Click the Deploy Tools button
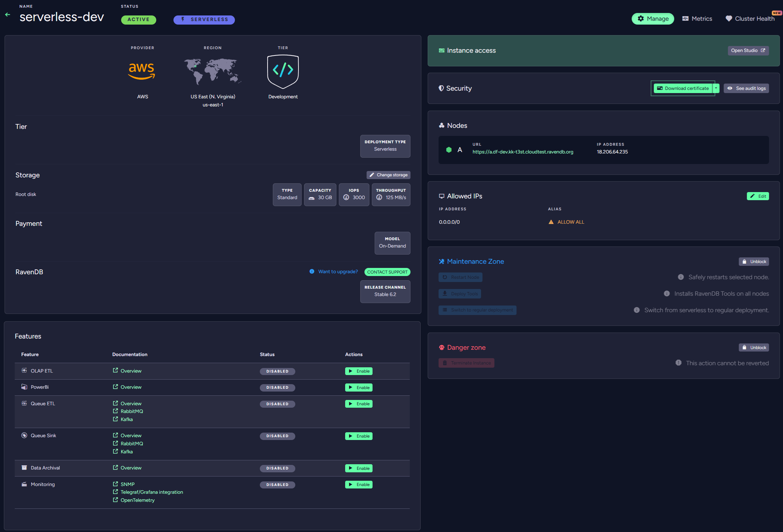Screen dimensions: 783x532 [460, 294]
